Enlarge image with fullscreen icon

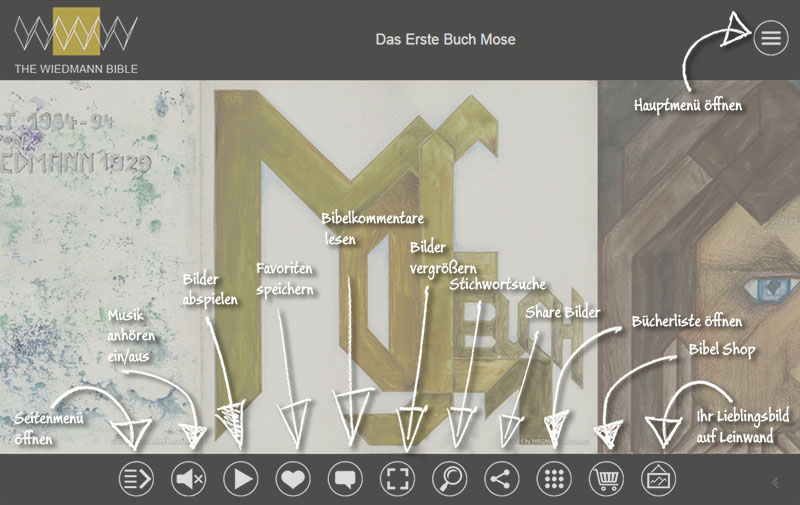(x=397, y=479)
